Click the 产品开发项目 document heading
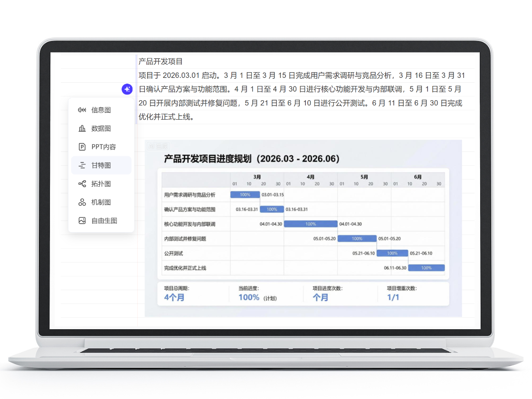Screen dimensions: 532x399 tap(161, 62)
